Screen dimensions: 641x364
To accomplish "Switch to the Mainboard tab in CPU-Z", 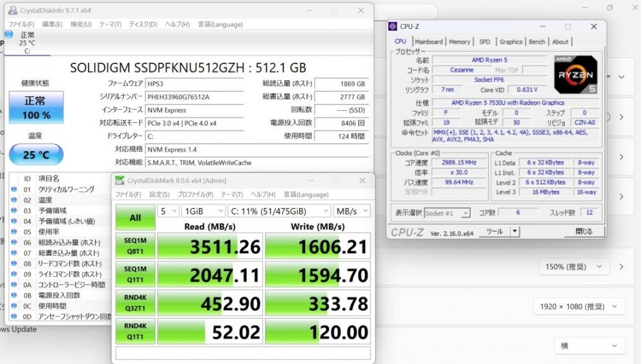I will (x=428, y=42).
